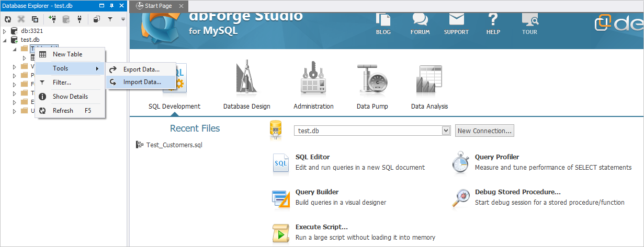644x247 pixels.
Task: Select the SQL Development category
Action: tap(174, 107)
